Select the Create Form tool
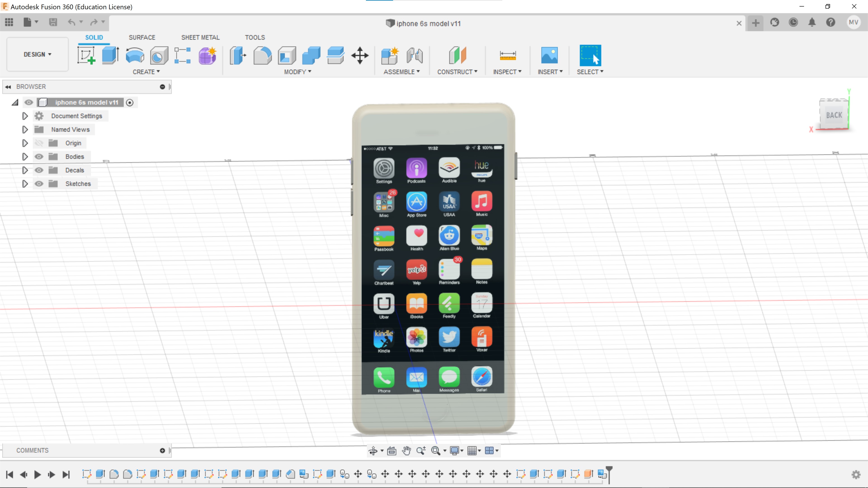The image size is (868, 488). click(x=208, y=55)
